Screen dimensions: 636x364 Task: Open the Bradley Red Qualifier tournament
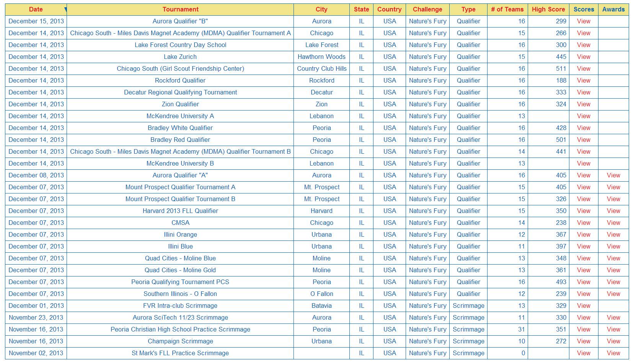click(x=180, y=140)
